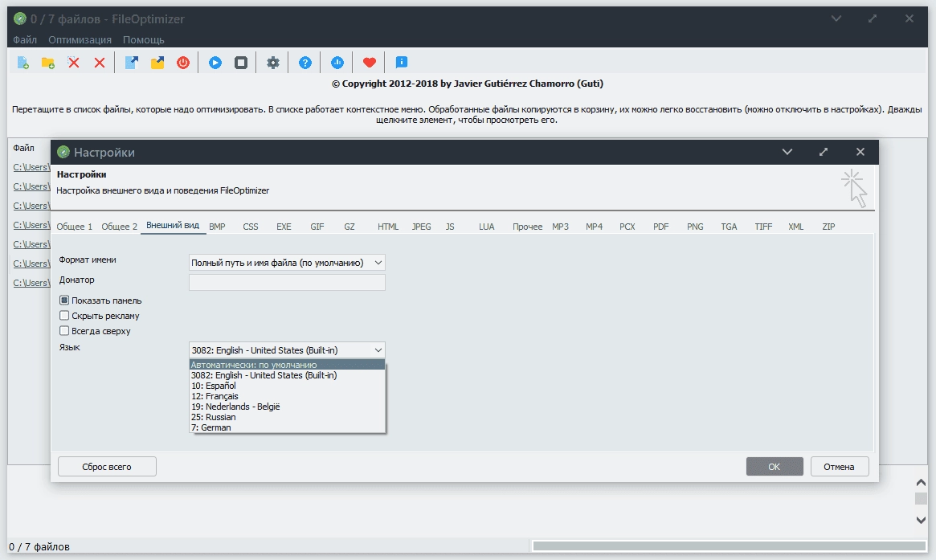The image size is (936, 560).
Task: Open the MP3 settings tab
Action: 561,227
